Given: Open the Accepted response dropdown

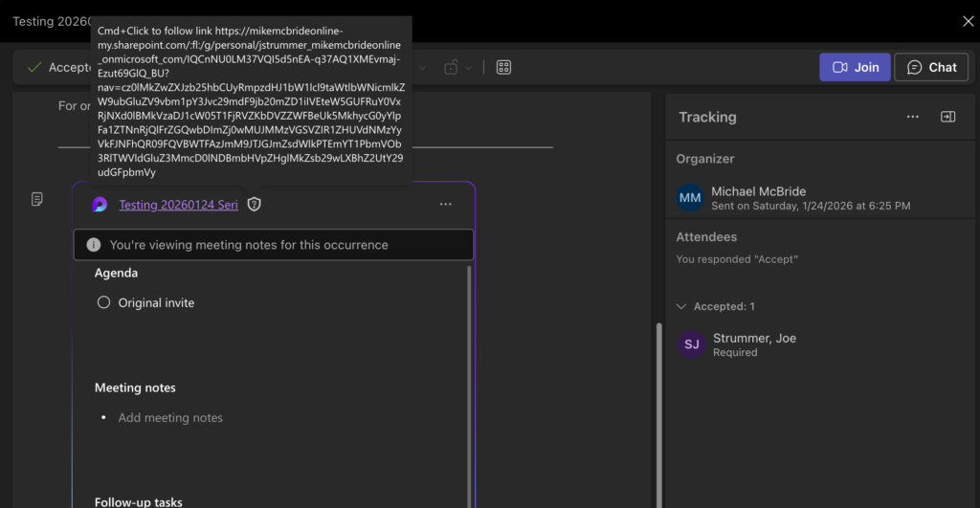Looking at the screenshot, I should 59,67.
